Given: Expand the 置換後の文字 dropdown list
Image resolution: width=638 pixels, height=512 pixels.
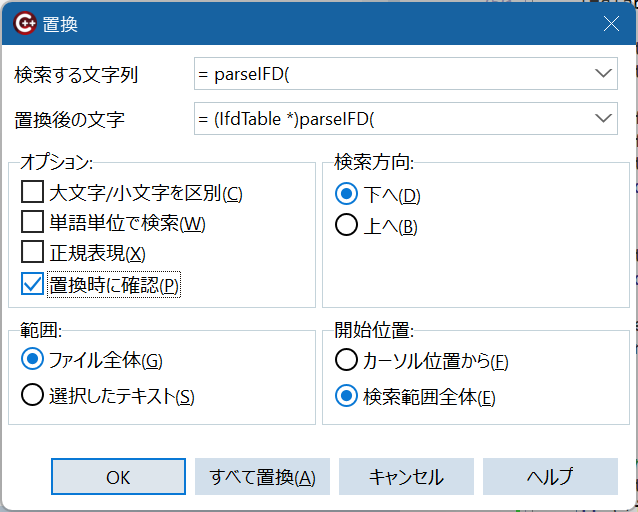Looking at the screenshot, I should 602,119.
